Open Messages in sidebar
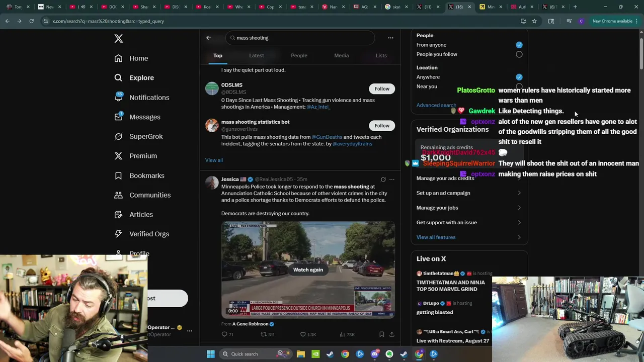 137,117
